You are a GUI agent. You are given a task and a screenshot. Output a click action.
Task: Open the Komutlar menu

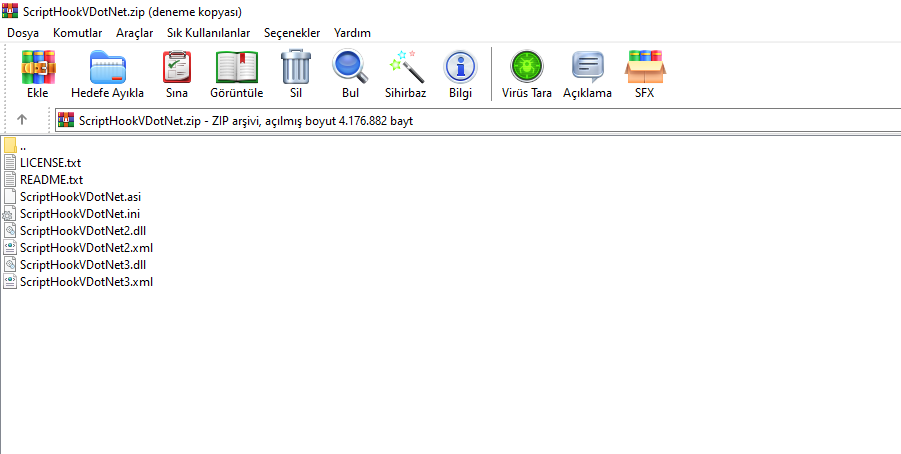click(x=78, y=33)
